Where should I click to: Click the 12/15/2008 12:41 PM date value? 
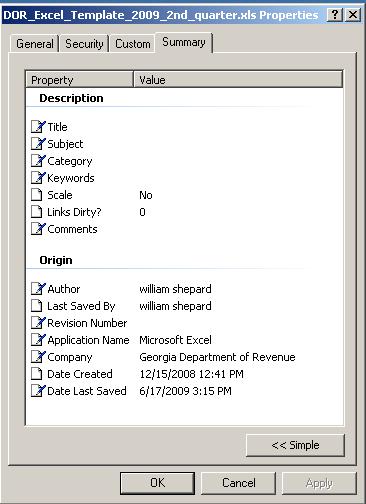[191, 374]
